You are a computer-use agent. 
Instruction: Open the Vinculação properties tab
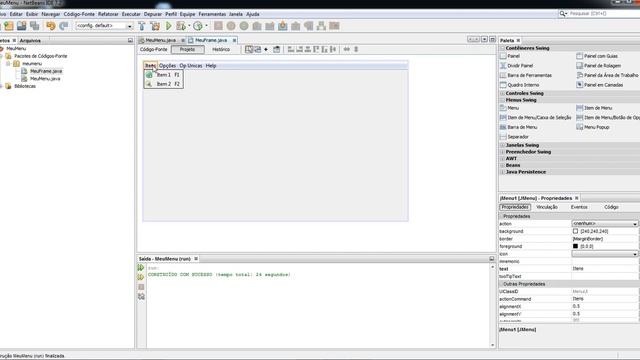pos(547,207)
